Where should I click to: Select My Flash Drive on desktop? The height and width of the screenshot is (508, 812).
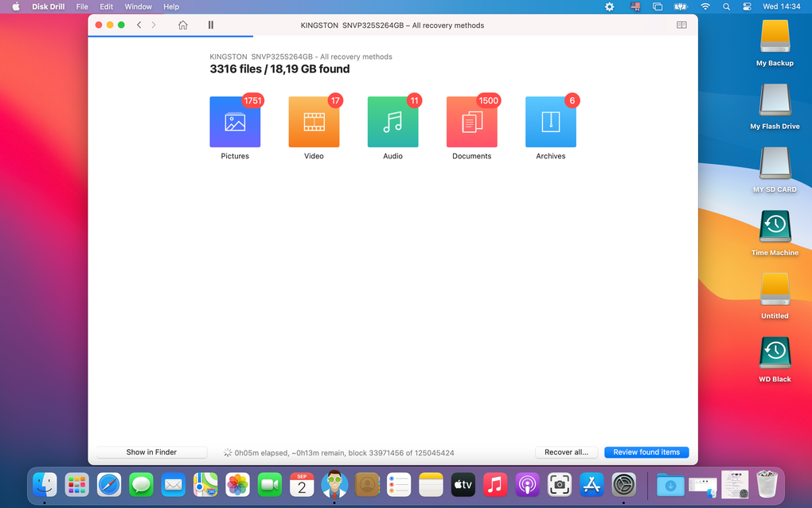pyautogui.click(x=775, y=107)
